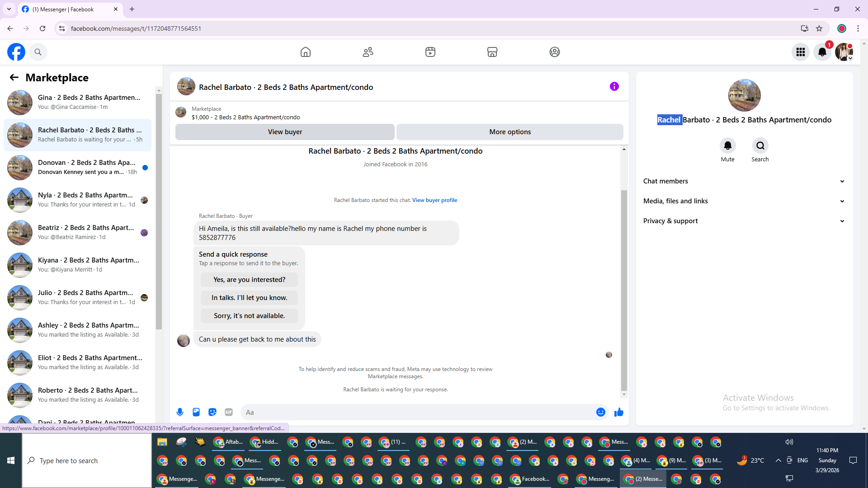This screenshot has width=868, height=488.
Task: Open Eliot conversation in list
Action: click(x=77, y=362)
